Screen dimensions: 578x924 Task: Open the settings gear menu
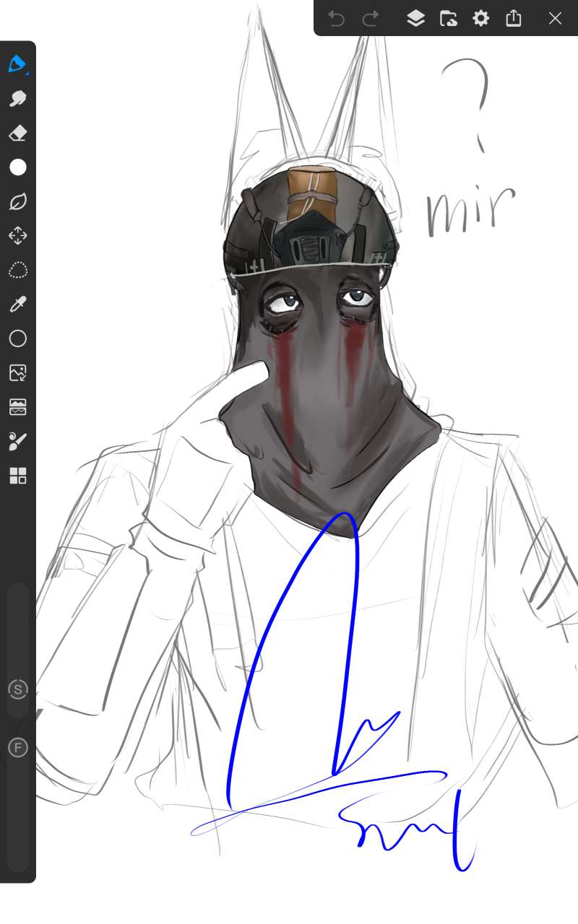pos(480,19)
